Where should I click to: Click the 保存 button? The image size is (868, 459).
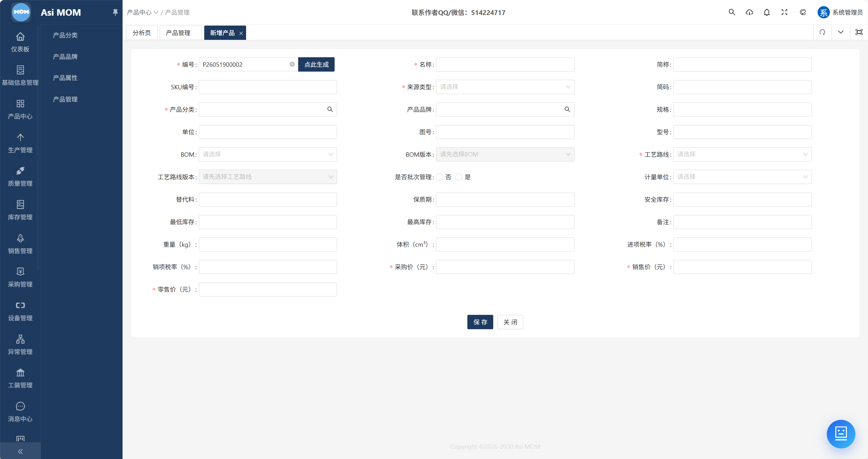click(x=480, y=322)
